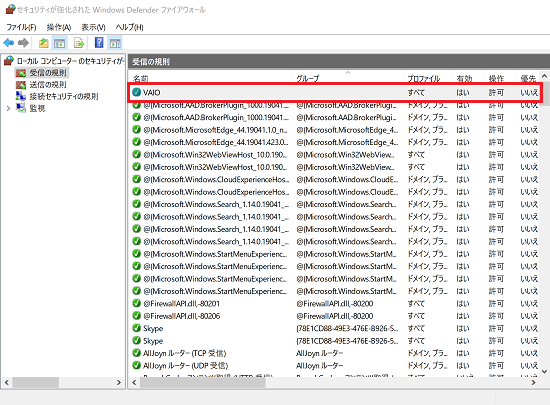The width and height of the screenshot is (550, 405).
Task: Click green check icon of AllJoyn ルーター (UDP 受信)
Action: click(x=136, y=365)
